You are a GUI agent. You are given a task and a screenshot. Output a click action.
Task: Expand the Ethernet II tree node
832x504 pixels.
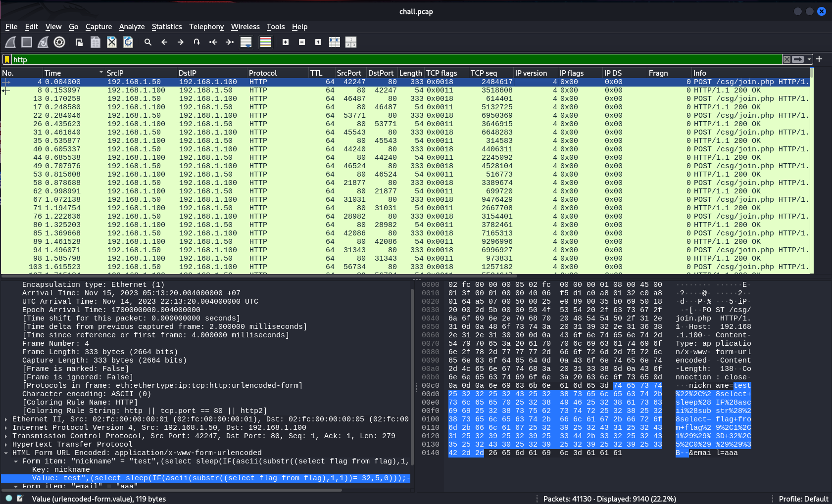pyautogui.click(x=5, y=419)
